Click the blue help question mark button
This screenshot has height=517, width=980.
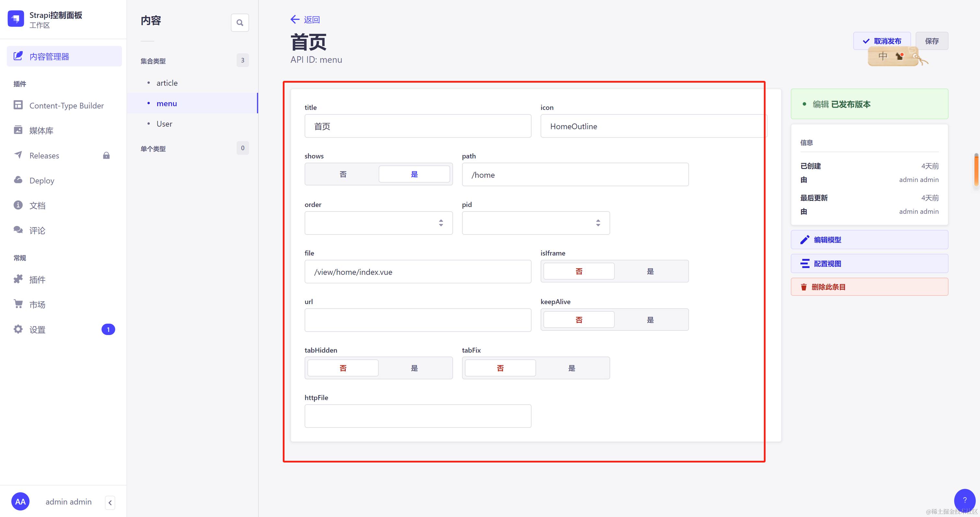pyautogui.click(x=964, y=500)
